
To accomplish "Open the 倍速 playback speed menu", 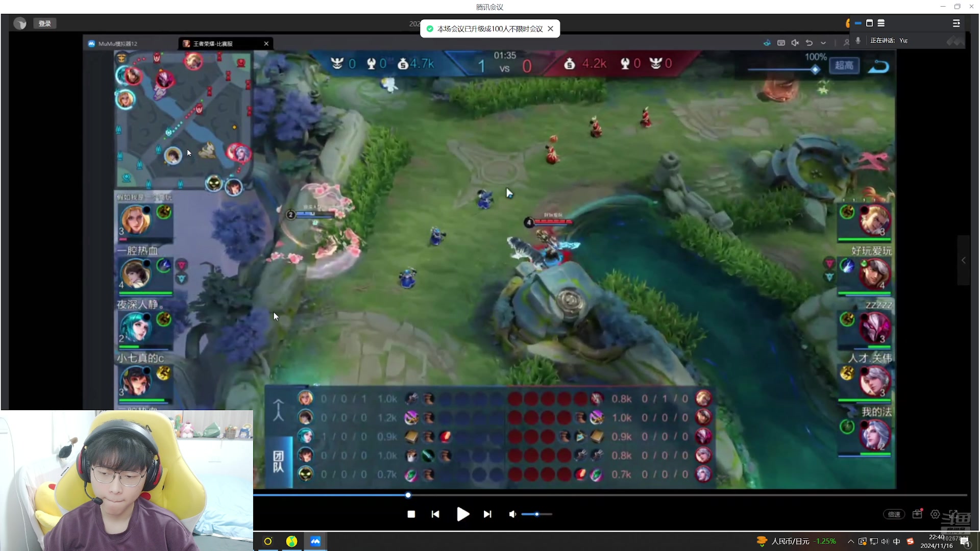I will [x=894, y=514].
